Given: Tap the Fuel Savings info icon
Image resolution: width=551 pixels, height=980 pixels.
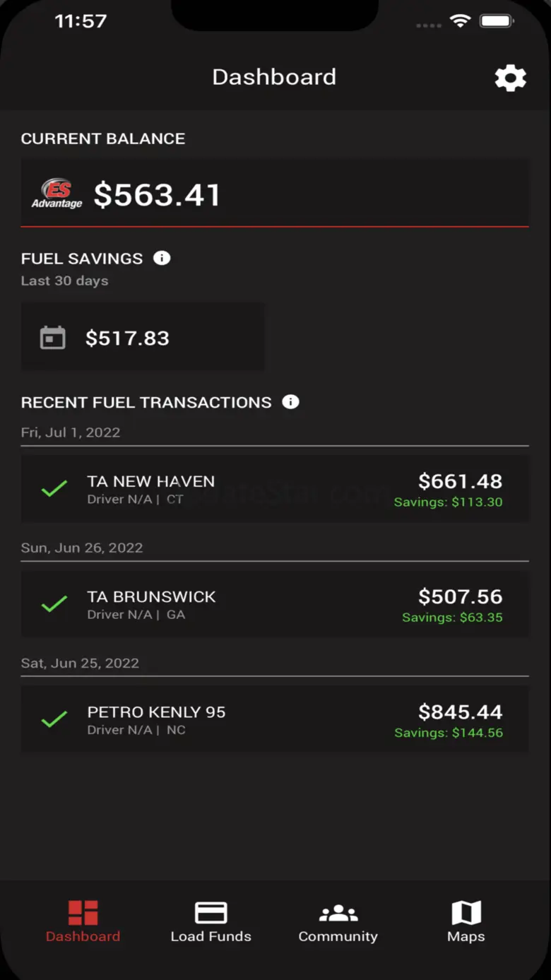Looking at the screenshot, I should pyautogui.click(x=162, y=258).
